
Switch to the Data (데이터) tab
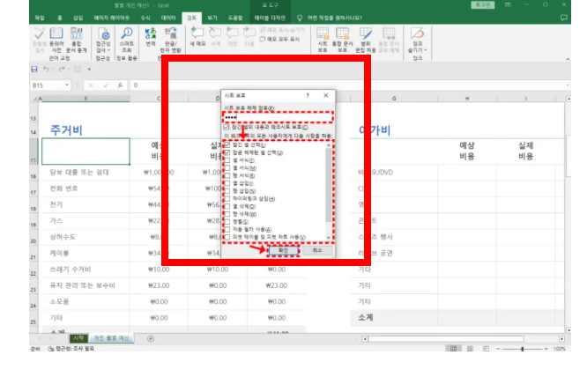pyautogui.click(x=168, y=18)
